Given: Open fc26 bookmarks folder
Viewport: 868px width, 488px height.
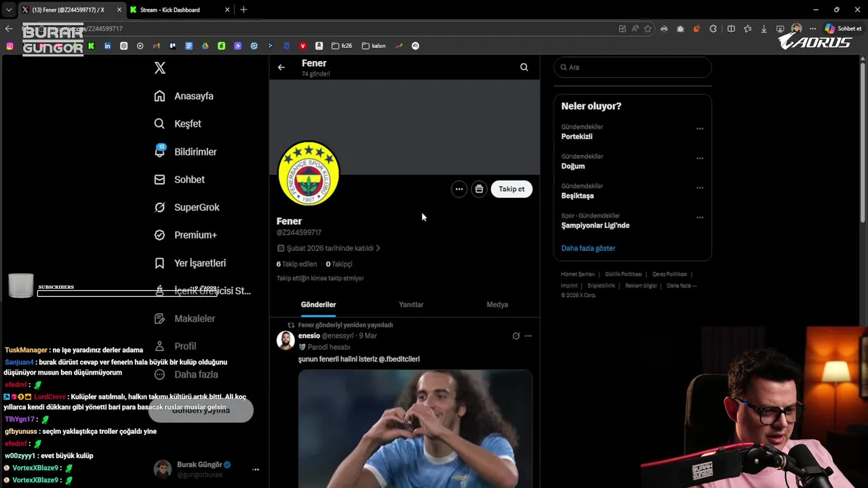Looking at the screenshot, I should pos(342,46).
